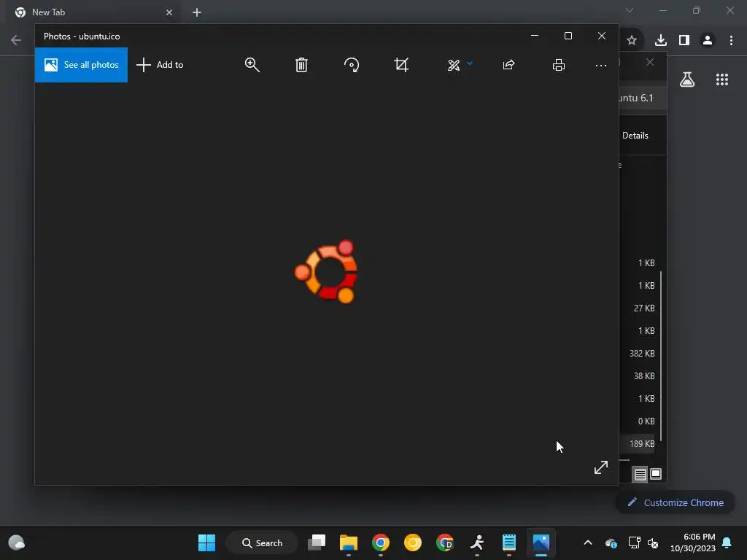Expand Chrome tab search chevron

[630, 10]
